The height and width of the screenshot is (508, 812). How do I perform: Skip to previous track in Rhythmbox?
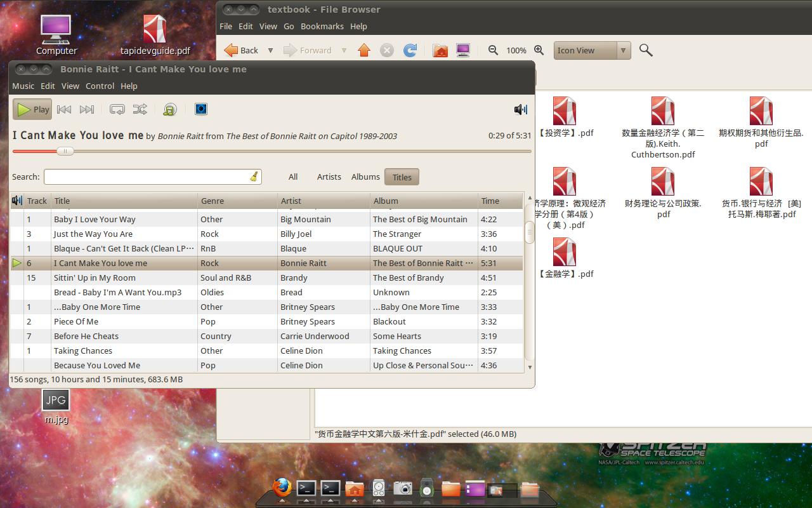[64, 109]
